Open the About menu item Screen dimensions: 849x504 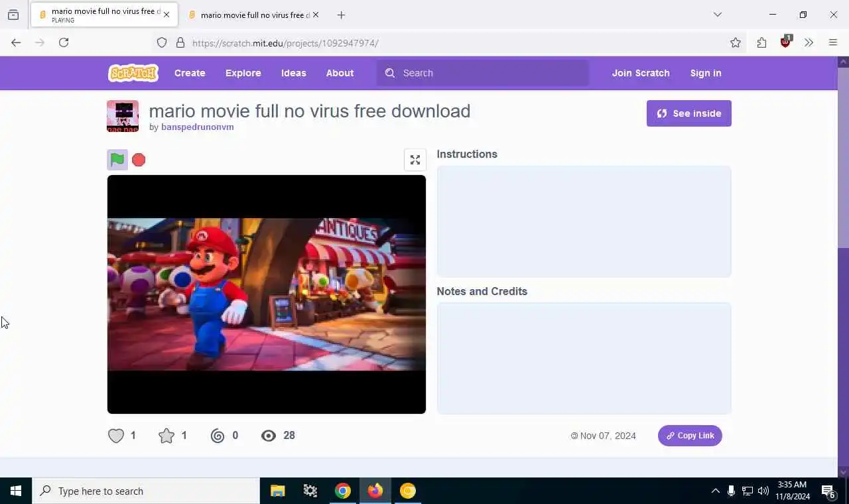pos(340,73)
